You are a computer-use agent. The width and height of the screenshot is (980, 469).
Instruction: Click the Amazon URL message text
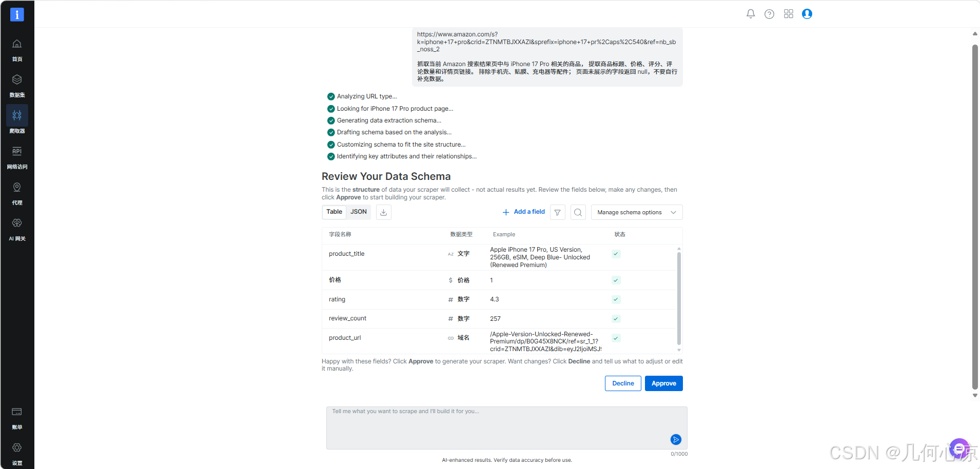(x=546, y=42)
